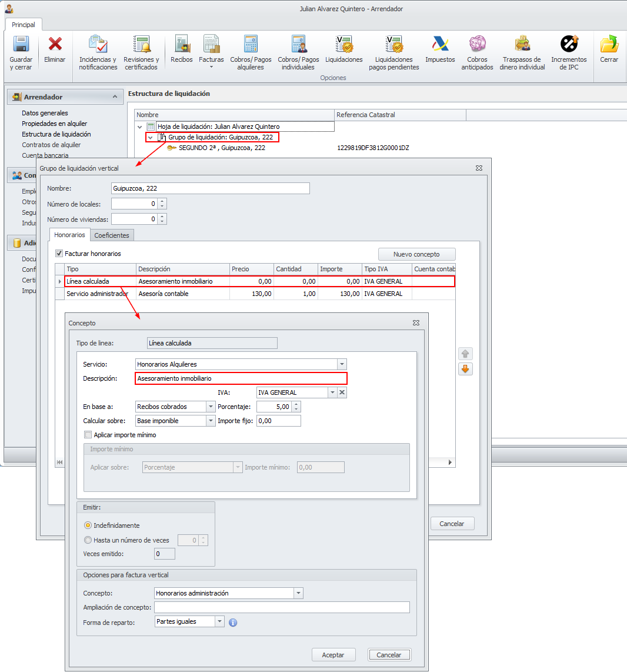Open Cobros anticipados piggy bank icon
Image resolution: width=627 pixels, height=672 pixels.
click(477, 45)
